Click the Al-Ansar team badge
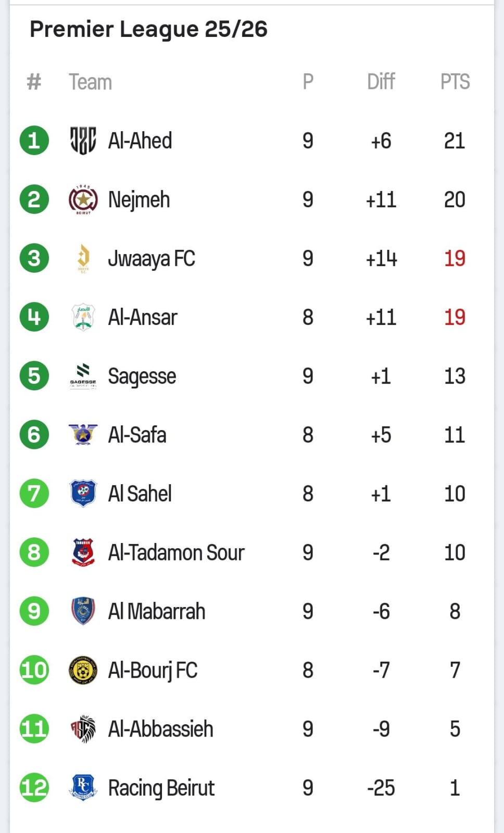The image size is (504, 833). pos(83,318)
